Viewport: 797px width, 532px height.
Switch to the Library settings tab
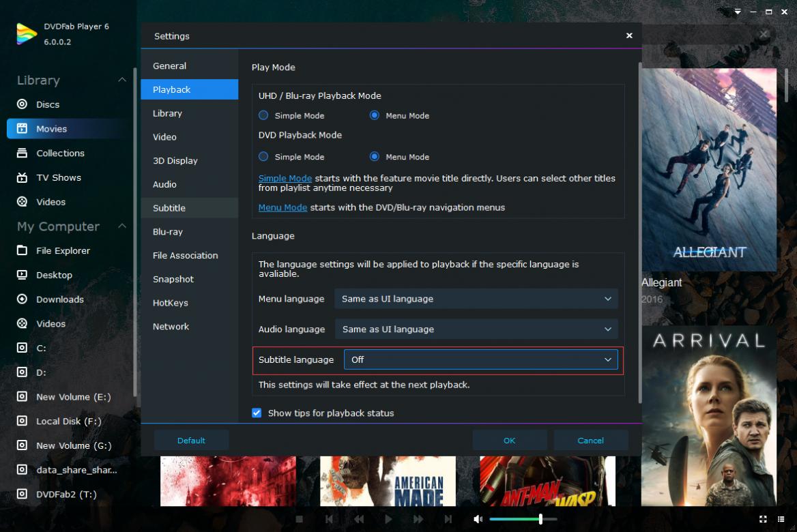(x=190, y=113)
